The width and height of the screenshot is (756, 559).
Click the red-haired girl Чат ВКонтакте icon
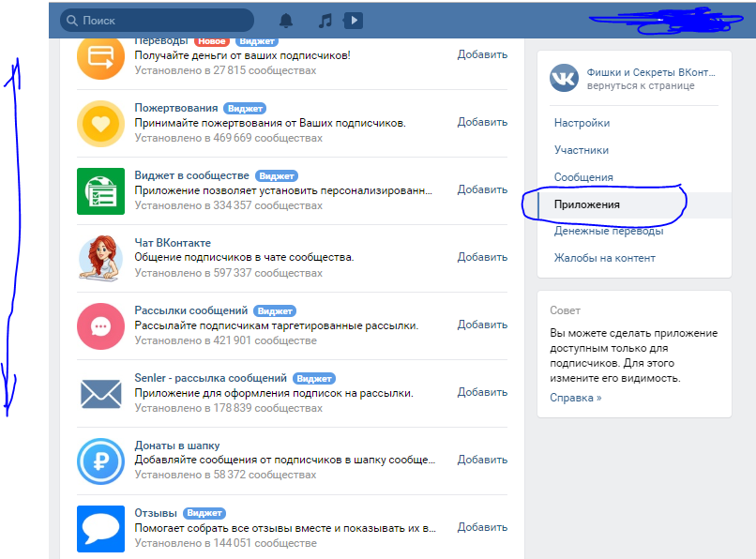[100, 258]
